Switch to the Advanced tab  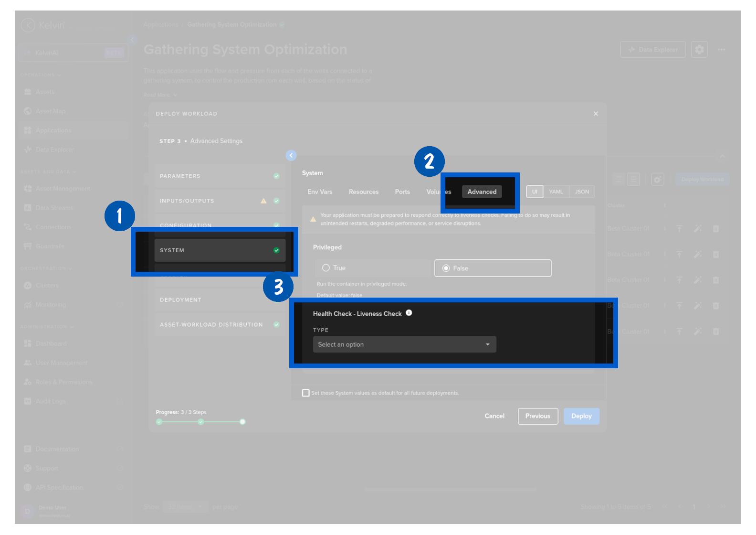482,192
